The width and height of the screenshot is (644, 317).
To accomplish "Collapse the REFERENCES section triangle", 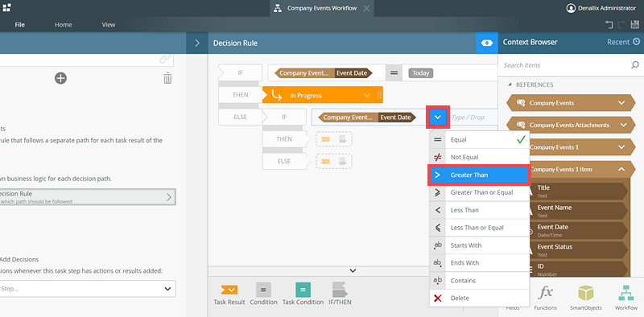I will [510, 84].
